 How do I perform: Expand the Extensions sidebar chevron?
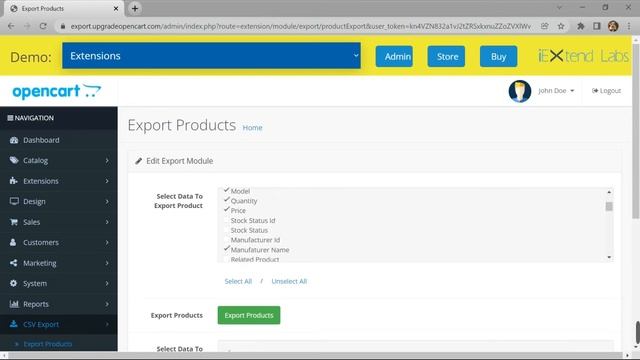click(x=107, y=181)
